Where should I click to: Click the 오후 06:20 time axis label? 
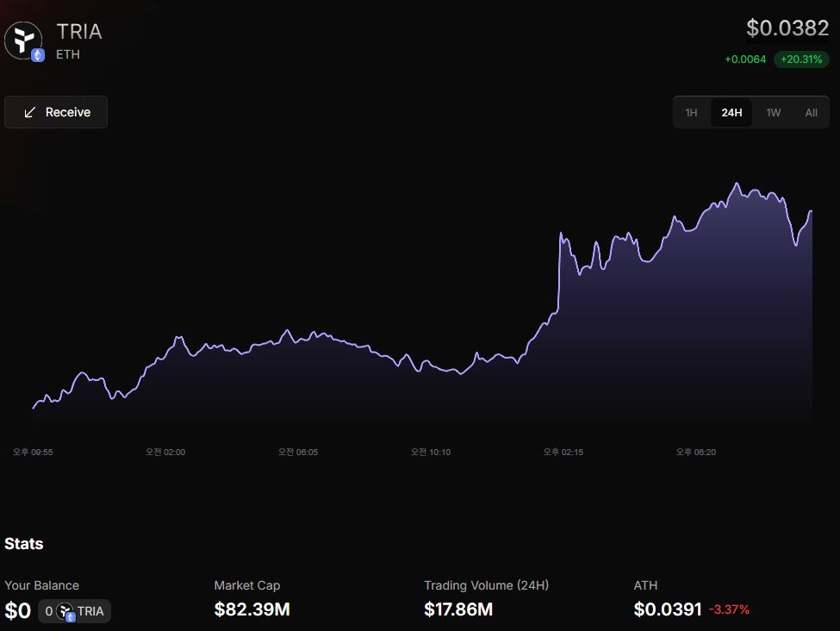(696, 452)
